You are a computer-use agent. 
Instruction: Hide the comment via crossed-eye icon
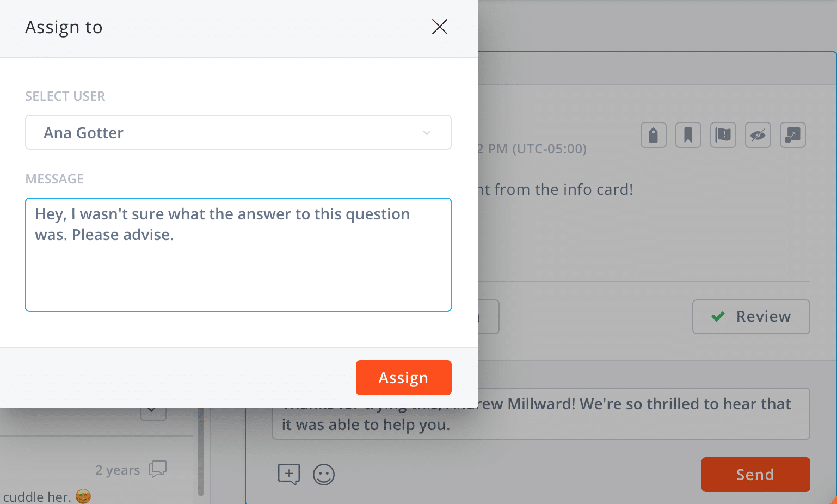[758, 135]
